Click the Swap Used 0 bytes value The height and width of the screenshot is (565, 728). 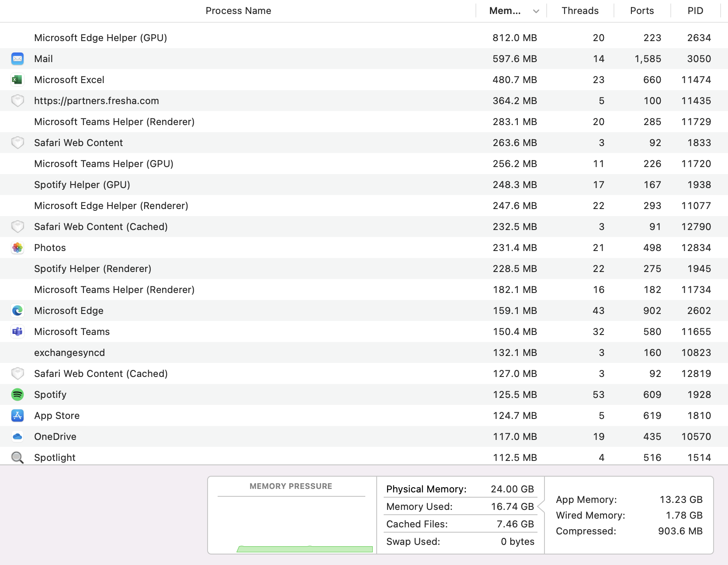point(517,541)
